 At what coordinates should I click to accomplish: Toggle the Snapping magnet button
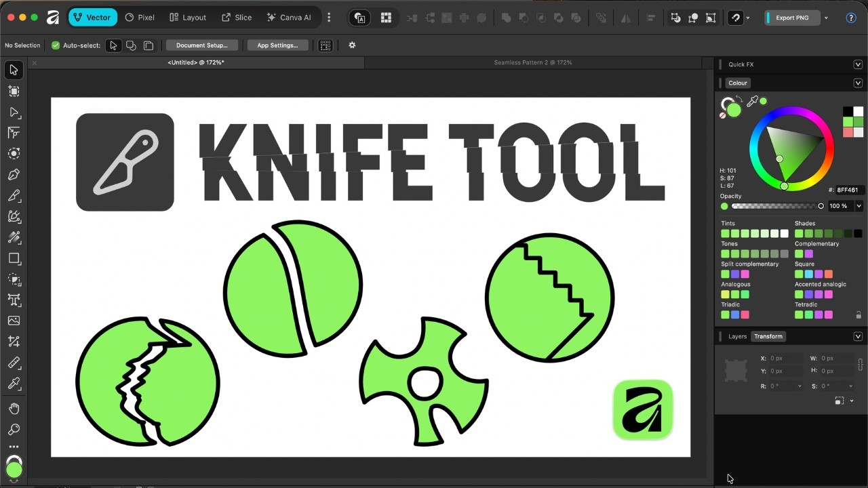point(736,18)
